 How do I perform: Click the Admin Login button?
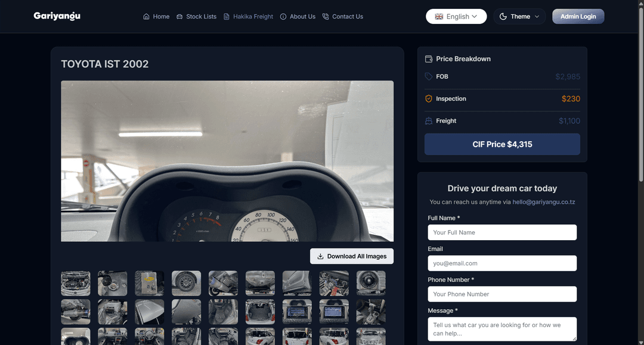click(578, 17)
